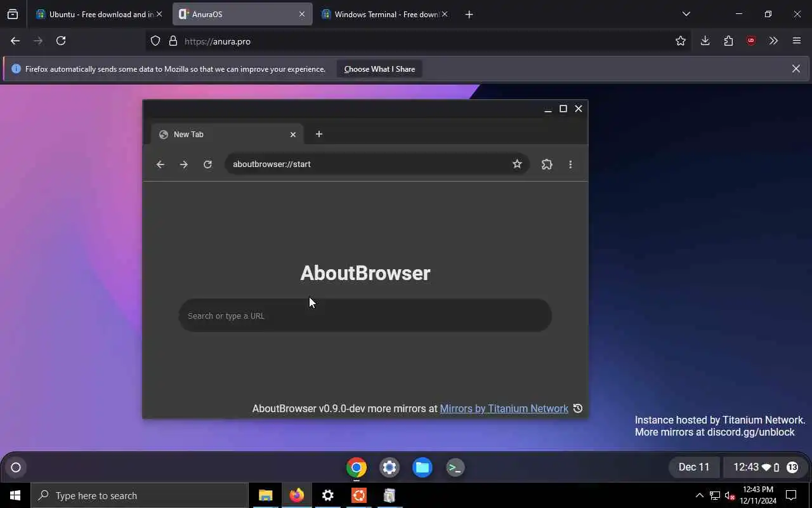Open Settings gear on the AnuraOS shelf
Viewport: 812px width, 508px height.
pos(390,468)
